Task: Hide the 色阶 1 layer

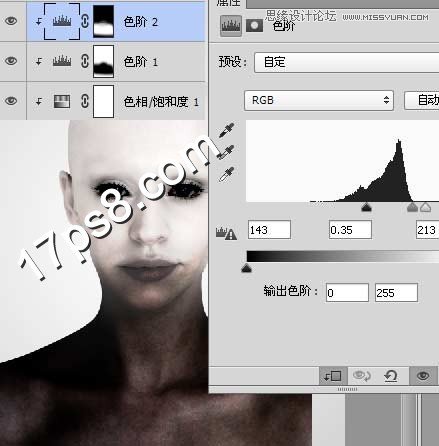Action: [11, 61]
